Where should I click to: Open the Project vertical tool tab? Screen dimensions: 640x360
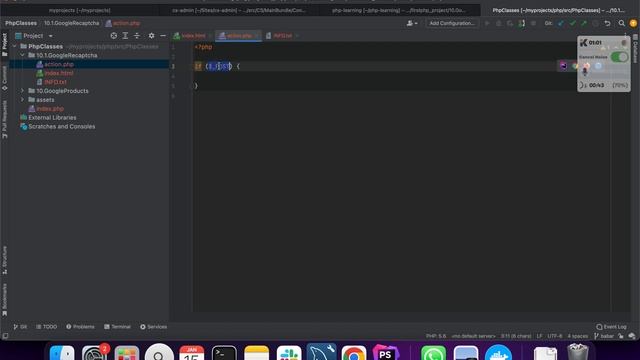click(x=4, y=44)
